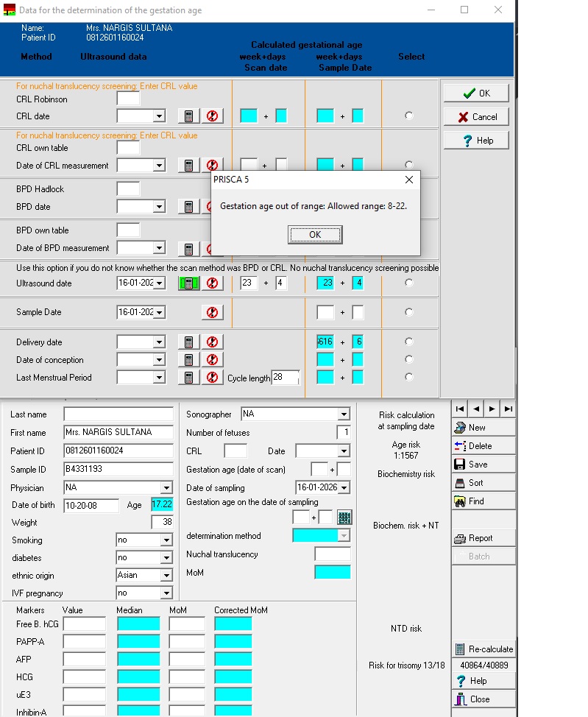Image resolution: width=588 pixels, height=717 pixels.
Task: Jump to first record navigation arrow
Action: [460, 409]
